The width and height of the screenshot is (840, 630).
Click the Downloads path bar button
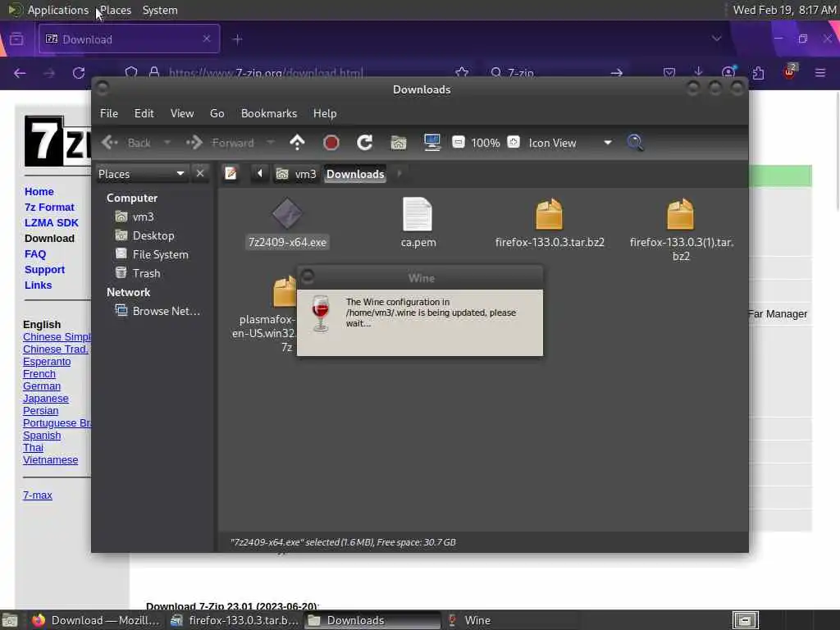pyautogui.click(x=355, y=174)
